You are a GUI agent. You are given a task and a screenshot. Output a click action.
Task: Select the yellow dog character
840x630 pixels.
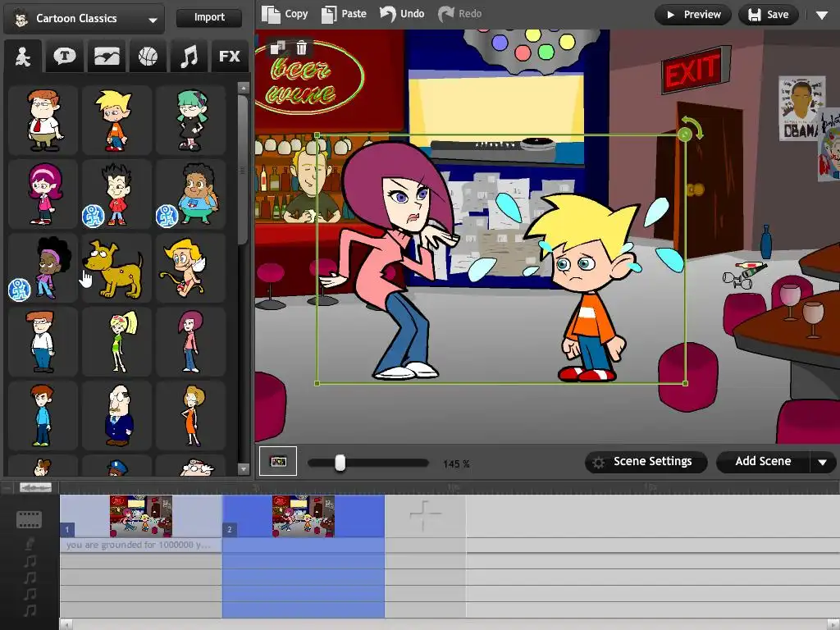(116, 268)
